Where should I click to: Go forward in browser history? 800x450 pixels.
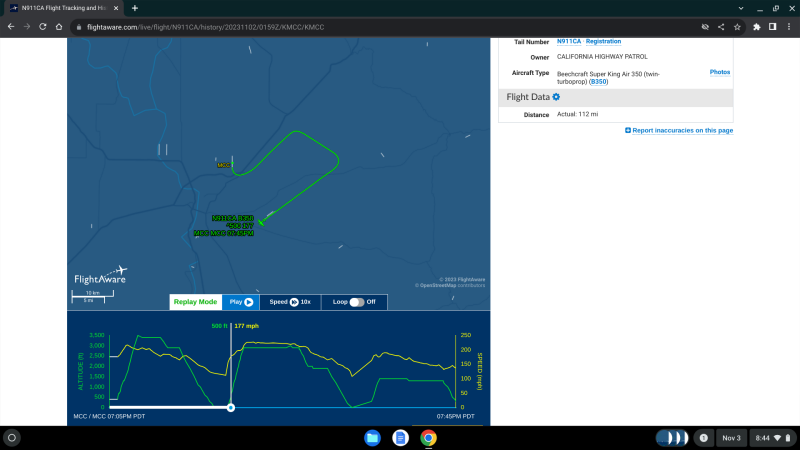27,27
